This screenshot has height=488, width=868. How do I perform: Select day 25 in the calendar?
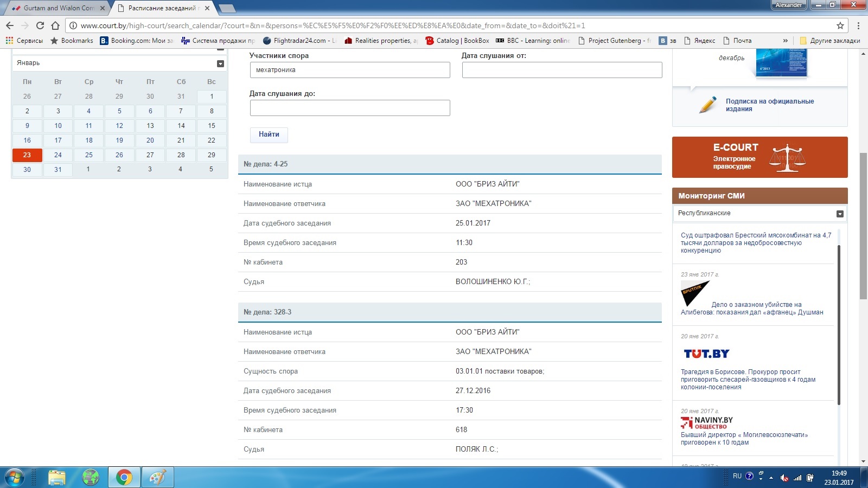89,155
